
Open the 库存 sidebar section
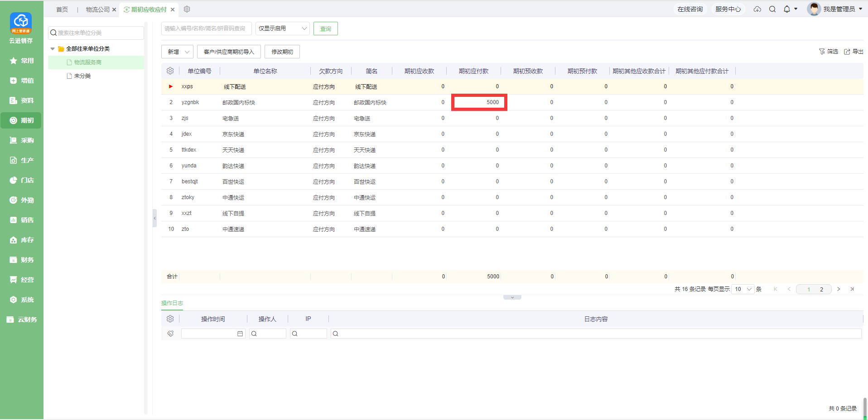(22, 240)
